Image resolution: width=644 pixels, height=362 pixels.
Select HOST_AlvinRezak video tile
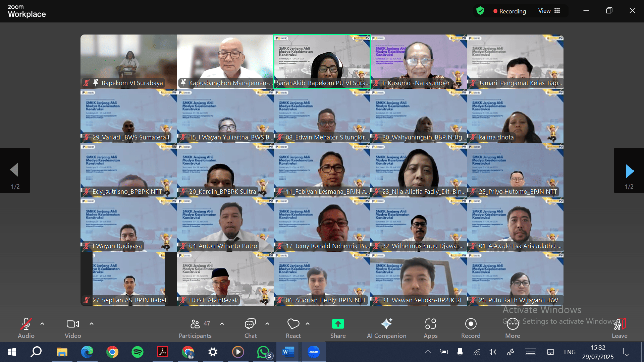coord(225,279)
